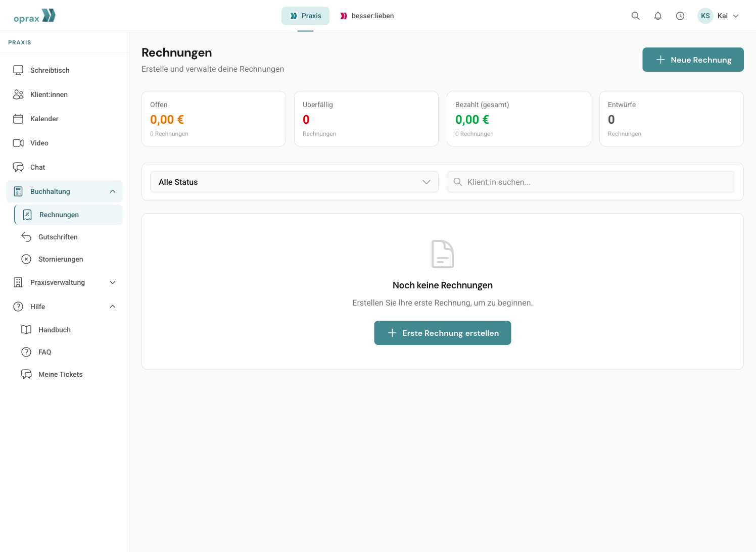Open Chat in sidebar

(x=64, y=167)
